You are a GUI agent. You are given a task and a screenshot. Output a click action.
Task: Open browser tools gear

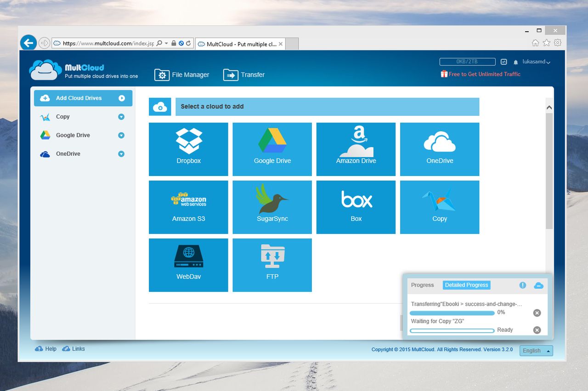click(x=558, y=43)
